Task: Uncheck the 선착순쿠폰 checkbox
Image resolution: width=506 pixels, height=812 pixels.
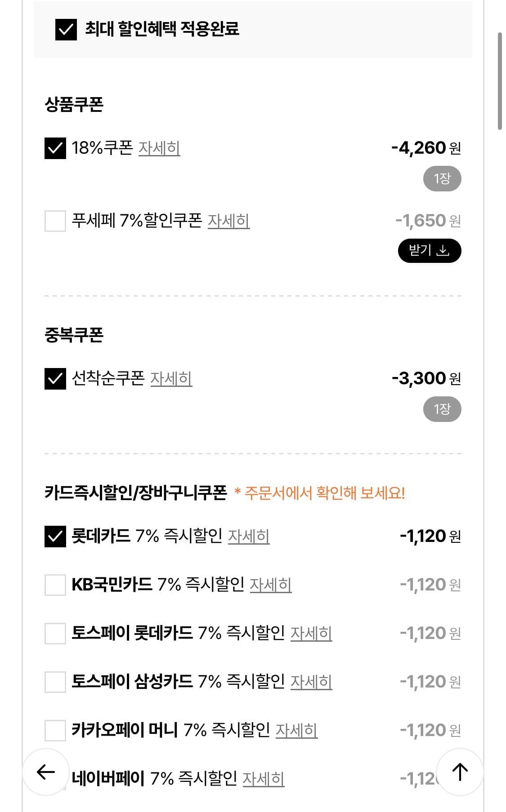Action: click(x=55, y=379)
